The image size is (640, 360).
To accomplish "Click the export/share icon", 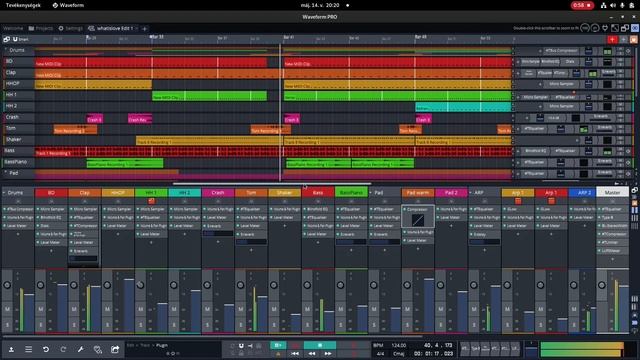I will 115,349.
